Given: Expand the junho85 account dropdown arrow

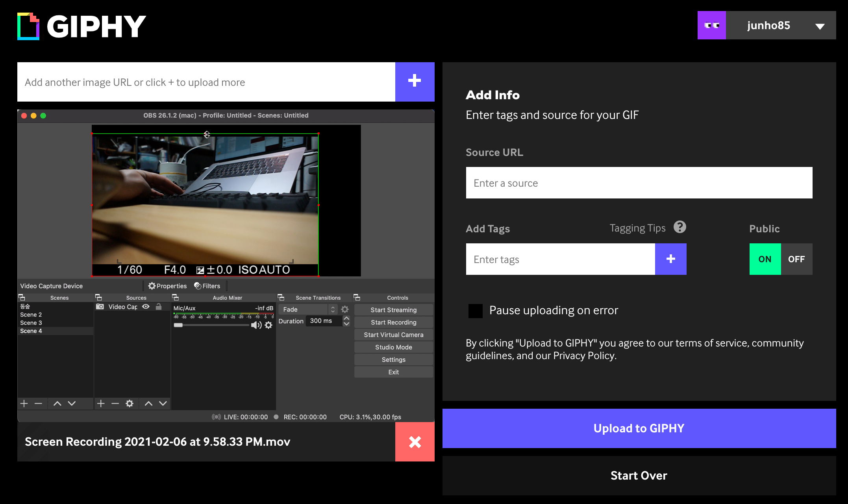Looking at the screenshot, I should (x=820, y=26).
